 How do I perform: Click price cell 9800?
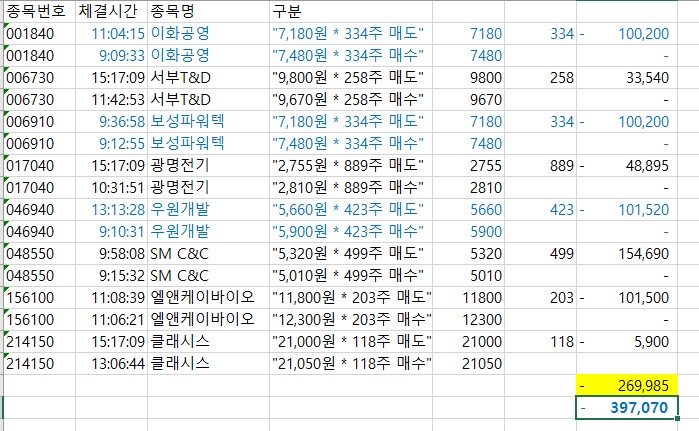tap(469, 78)
